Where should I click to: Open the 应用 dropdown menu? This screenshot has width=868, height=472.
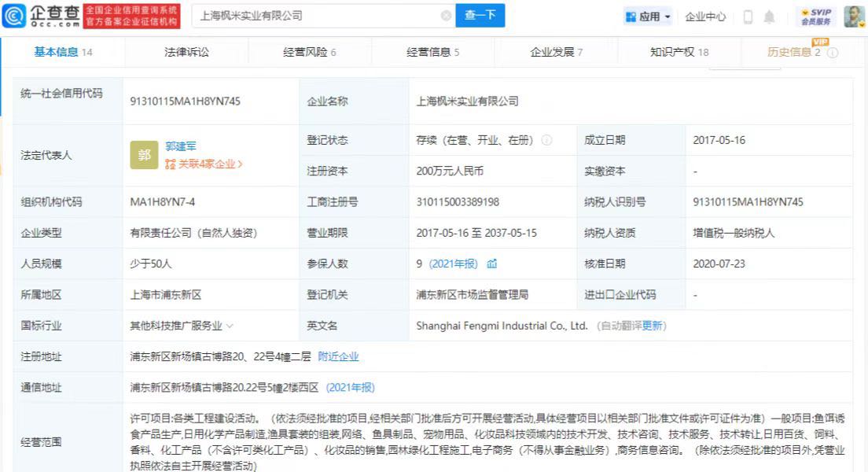[648, 17]
